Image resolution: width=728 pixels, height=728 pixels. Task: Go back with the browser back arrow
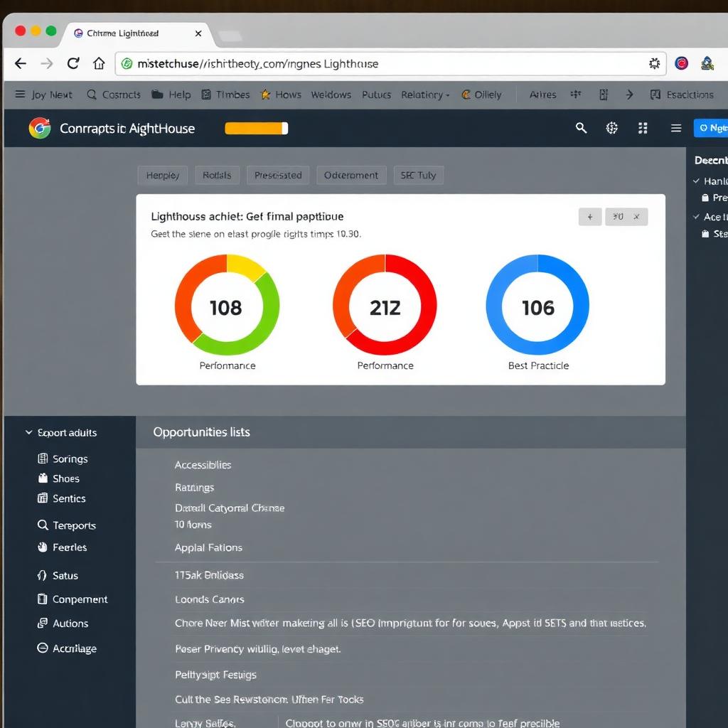(x=21, y=63)
